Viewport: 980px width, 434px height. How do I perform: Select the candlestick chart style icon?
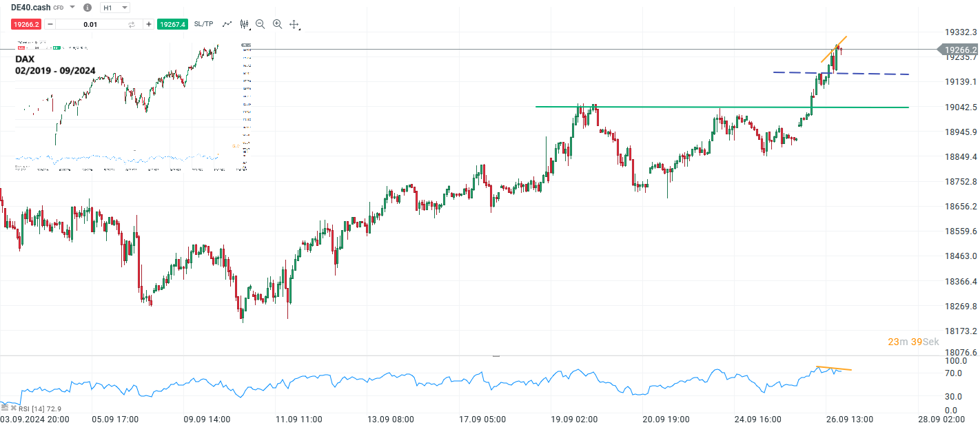[243, 24]
